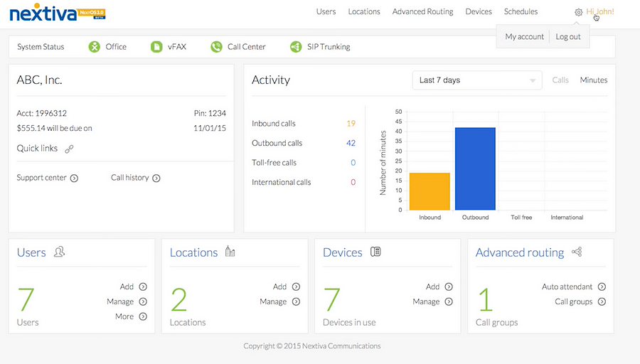This screenshot has height=364, width=640.
Task: Click the Call history arrow icon
Action: pyautogui.click(x=156, y=178)
